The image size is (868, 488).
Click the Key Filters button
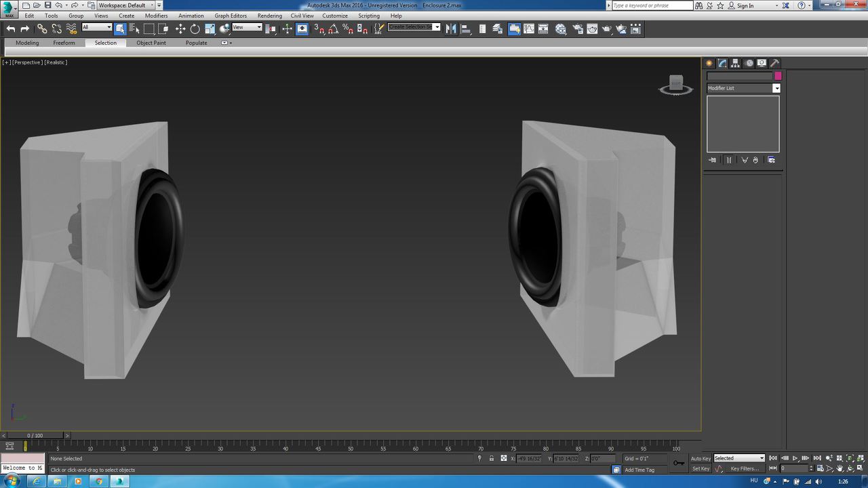pyautogui.click(x=744, y=468)
